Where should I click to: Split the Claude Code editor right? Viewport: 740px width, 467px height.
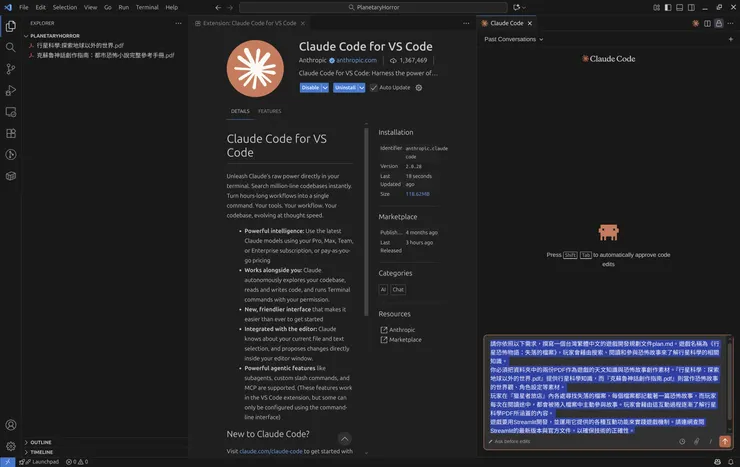707,23
